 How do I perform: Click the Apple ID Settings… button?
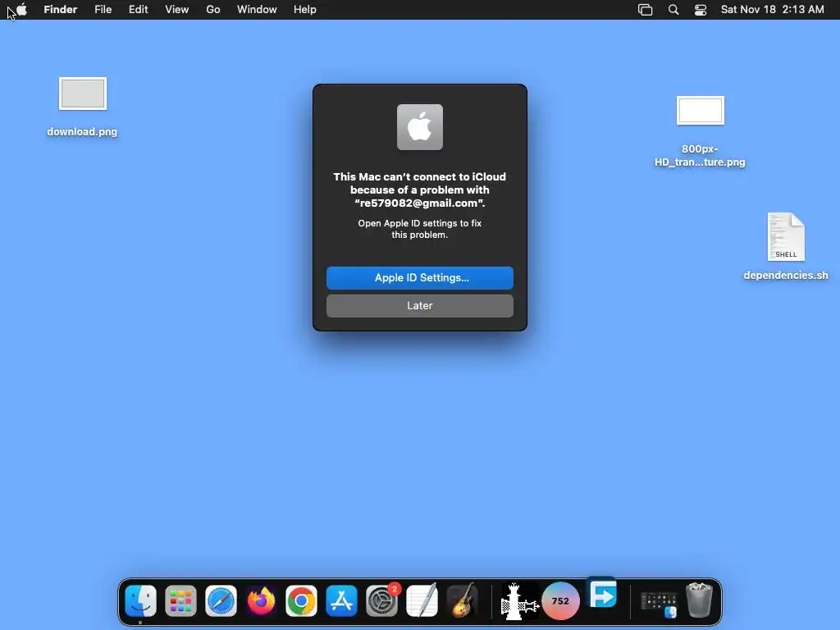[x=420, y=278]
